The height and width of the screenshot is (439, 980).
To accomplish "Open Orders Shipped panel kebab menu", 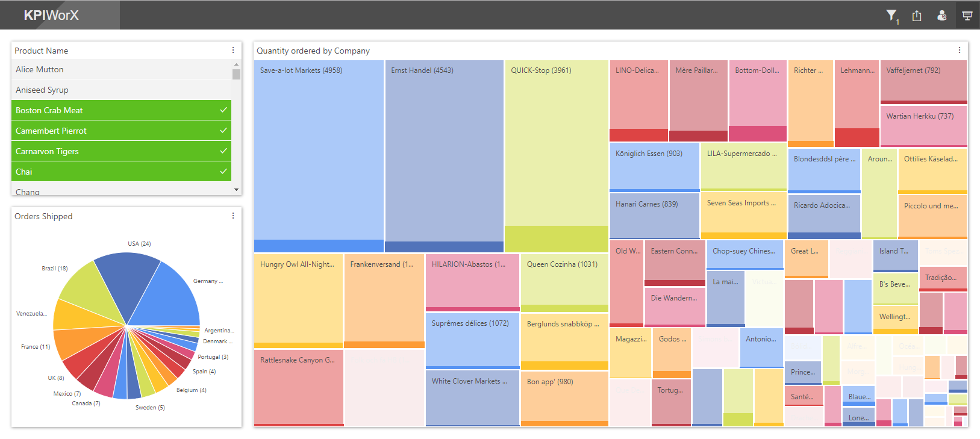I will tap(233, 216).
